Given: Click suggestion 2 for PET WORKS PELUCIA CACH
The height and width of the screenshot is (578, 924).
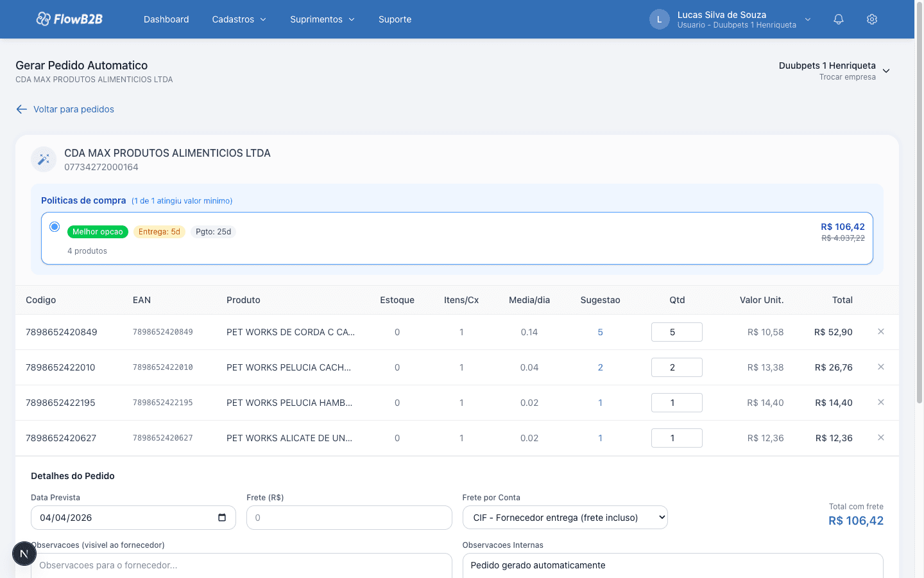Looking at the screenshot, I should click(601, 367).
